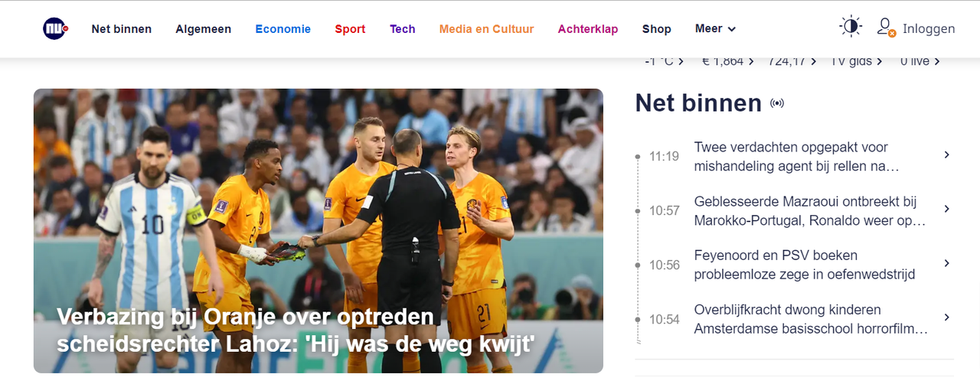Click the Inloggen link
Image resolution: width=980 pixels, height=384 pixels.
pos(929,29)
